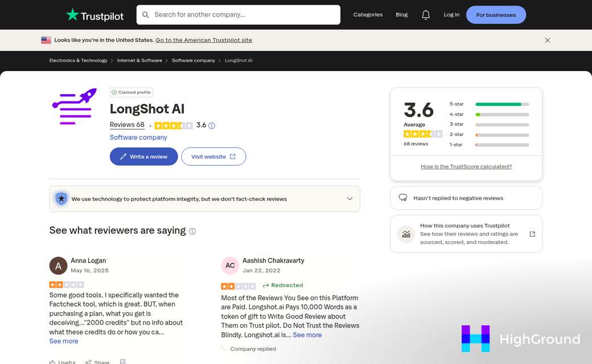Click Write a review button
This screenshot has height=364, width=592.
(x=144, y=156)
